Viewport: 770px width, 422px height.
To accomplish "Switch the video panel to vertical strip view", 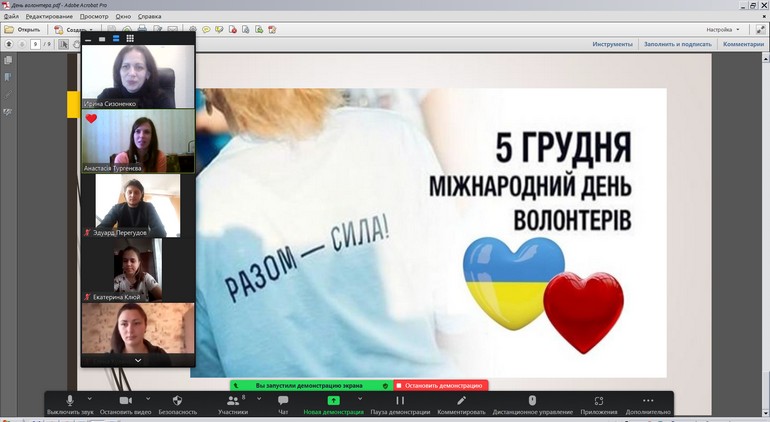I will pyautogui.click(x=116, y=39).
